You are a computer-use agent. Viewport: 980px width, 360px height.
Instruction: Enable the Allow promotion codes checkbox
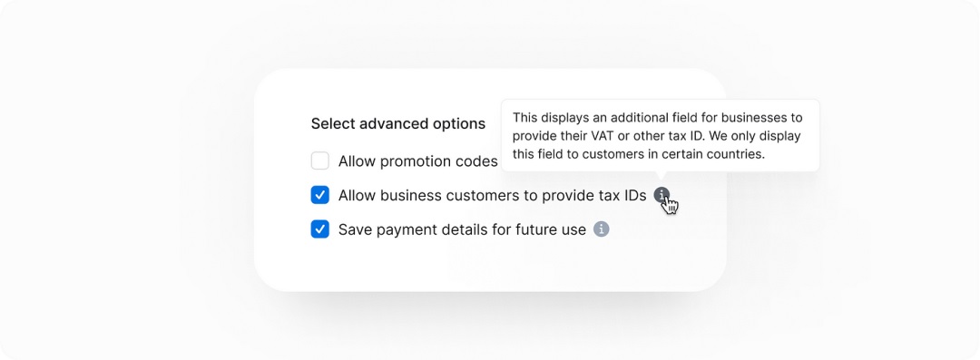tap(320, 161)
